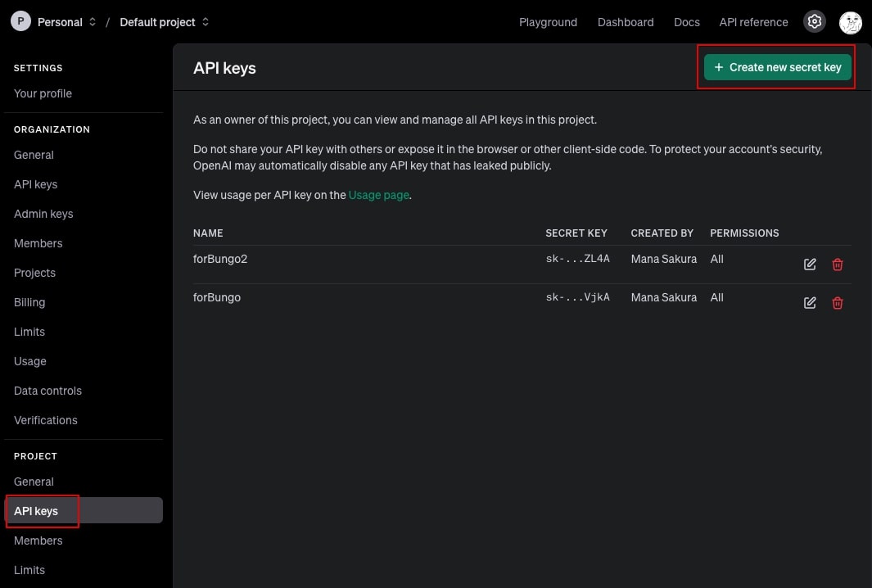This screenshot has width=872, height=588.
Task: Open Projects page
Action: click(34, 274)
